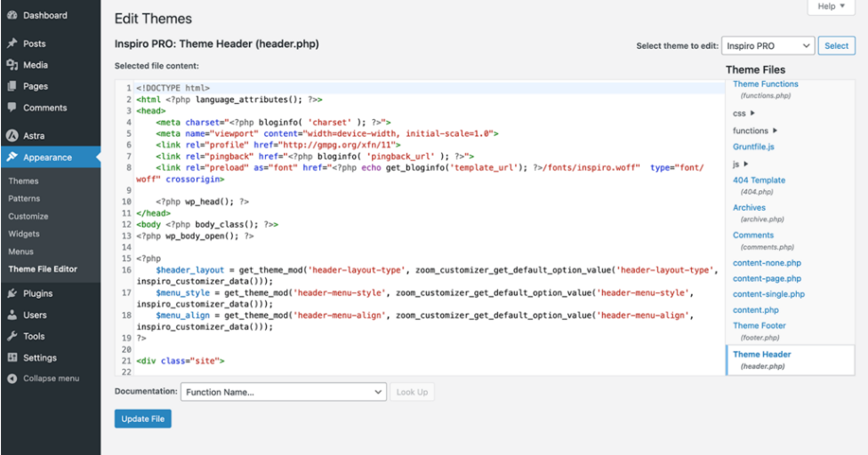
Task: Open 404 Template file
Action: 759,180
